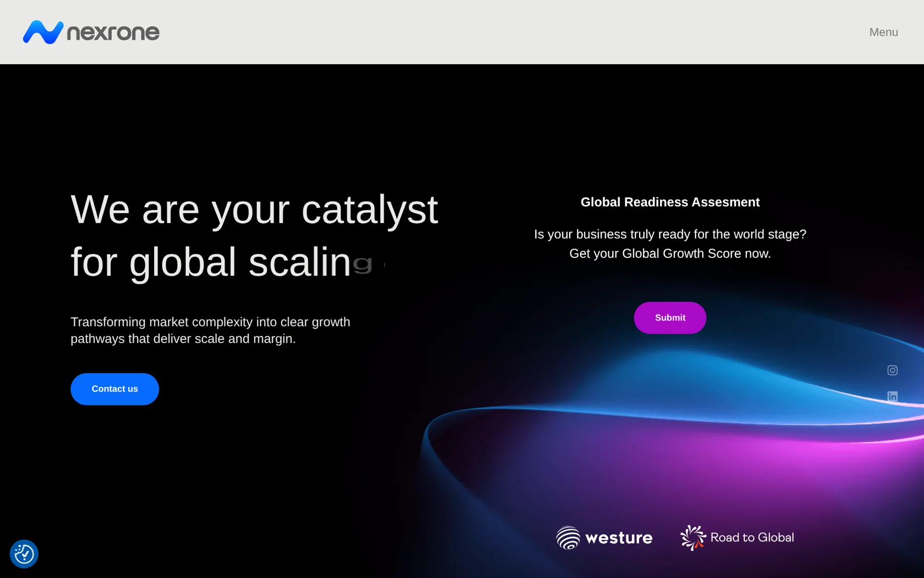Click 'Get your Global Growth Score now' text

click(x=670, y=254)
